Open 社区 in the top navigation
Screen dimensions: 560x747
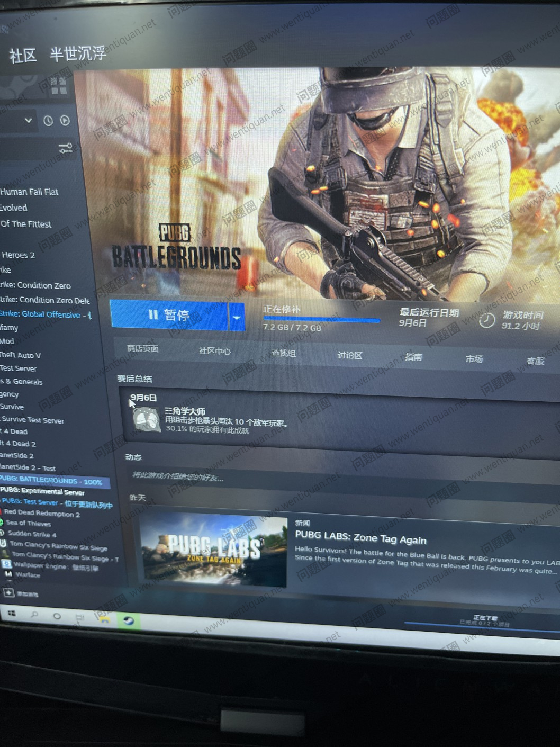pos(23,56)
